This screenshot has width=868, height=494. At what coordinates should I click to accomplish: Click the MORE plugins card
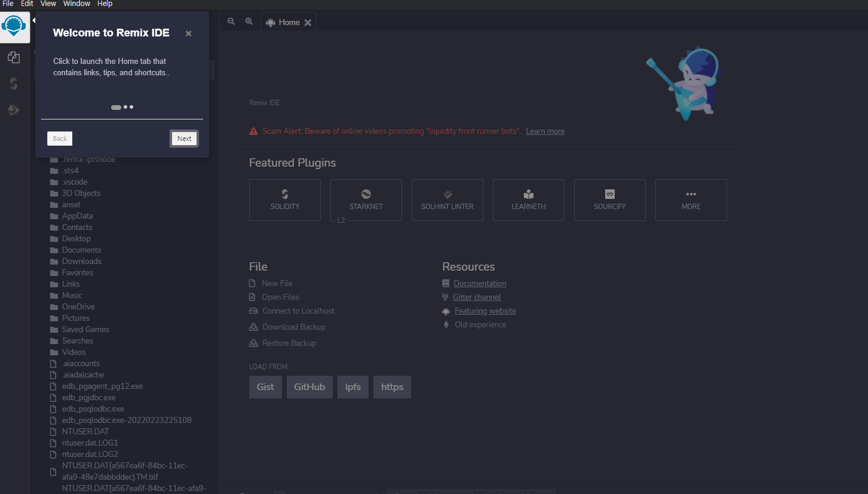pos(691,200)
